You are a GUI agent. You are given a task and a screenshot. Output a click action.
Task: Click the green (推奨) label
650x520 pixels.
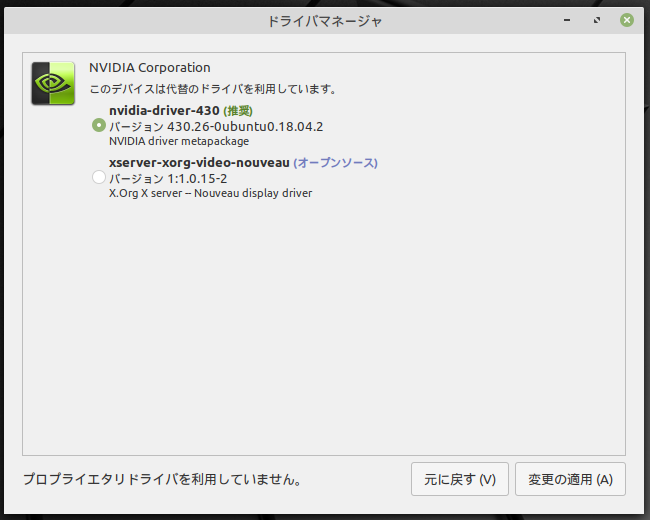tap(238, 111)
